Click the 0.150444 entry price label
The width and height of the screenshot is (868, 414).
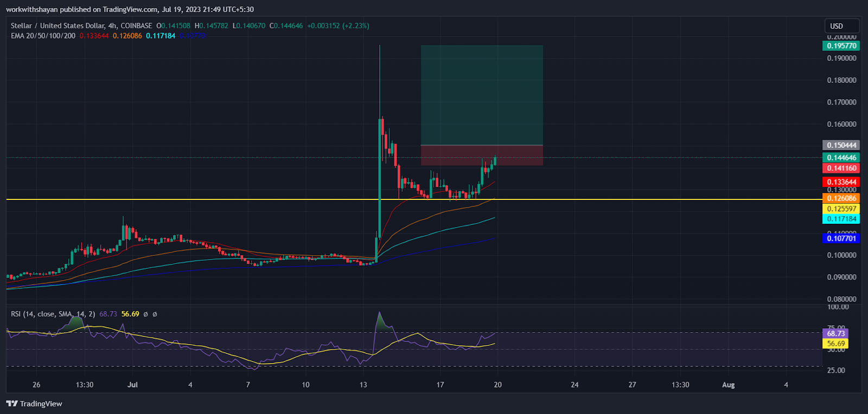(841, 145)
